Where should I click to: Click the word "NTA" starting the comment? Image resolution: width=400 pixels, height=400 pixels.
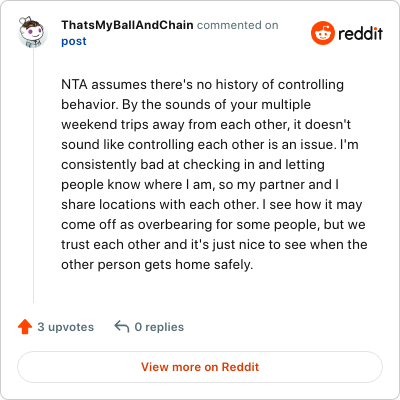[74, 84]
